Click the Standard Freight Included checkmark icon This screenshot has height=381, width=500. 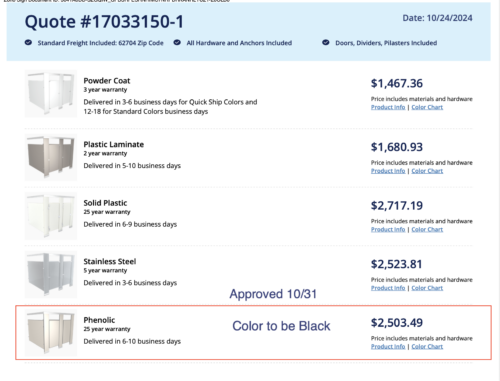click(28, 42)
